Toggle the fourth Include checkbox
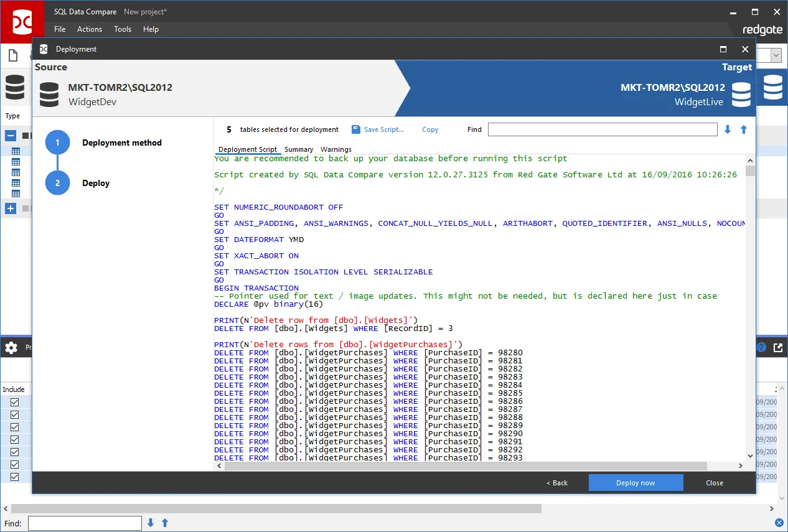The height and width of the screenshot is (532, 788). point(15,439)
